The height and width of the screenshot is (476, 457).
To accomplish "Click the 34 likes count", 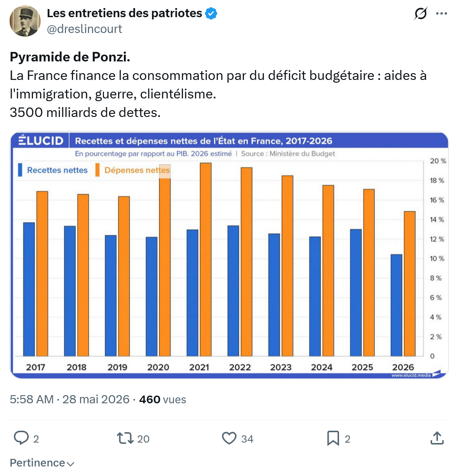I will pyautogui.click(x=247, y=439).
